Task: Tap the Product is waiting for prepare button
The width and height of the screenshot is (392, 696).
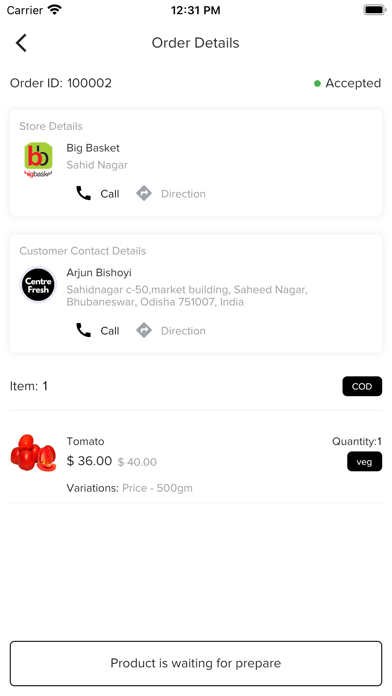Action: (196, 664)
